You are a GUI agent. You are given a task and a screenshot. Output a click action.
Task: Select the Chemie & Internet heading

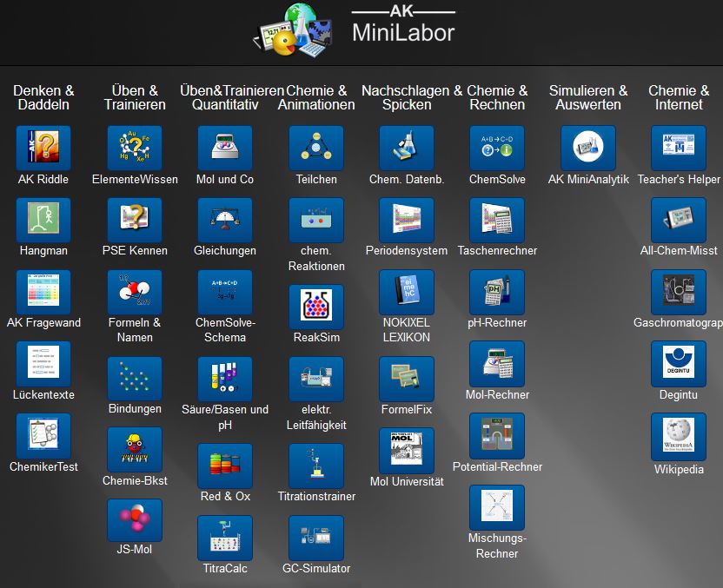point(679,97)
